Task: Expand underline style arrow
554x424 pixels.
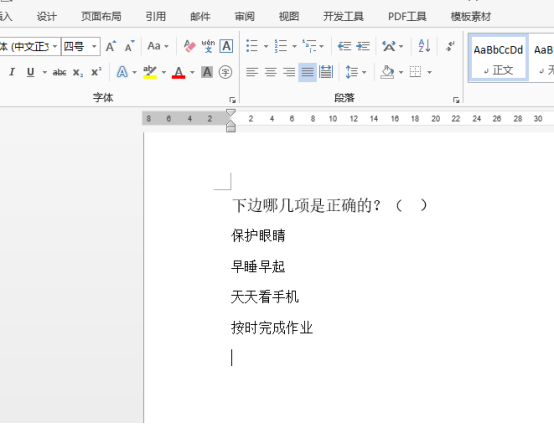Action: pyautogui.click(x=45, y=72)
